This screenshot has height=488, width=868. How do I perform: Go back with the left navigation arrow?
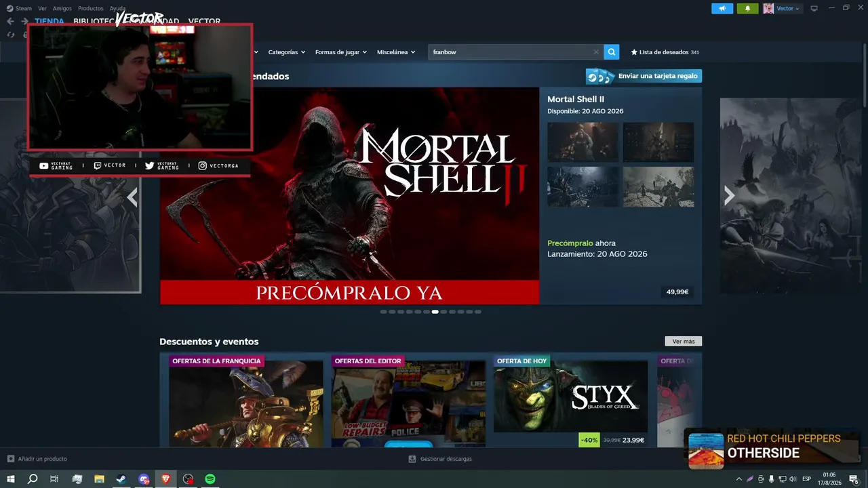pos(10,21)
